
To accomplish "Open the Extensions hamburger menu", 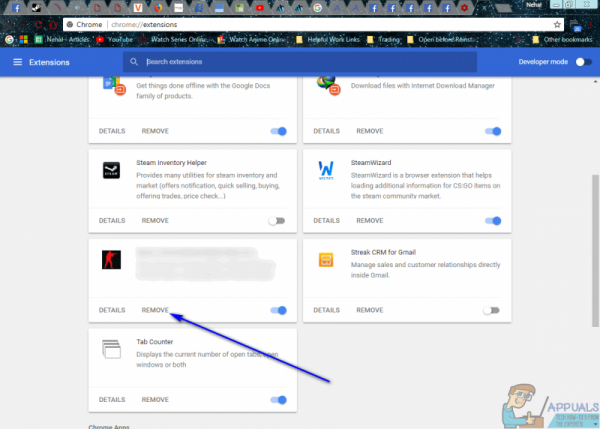I will (x=18, y=62).
